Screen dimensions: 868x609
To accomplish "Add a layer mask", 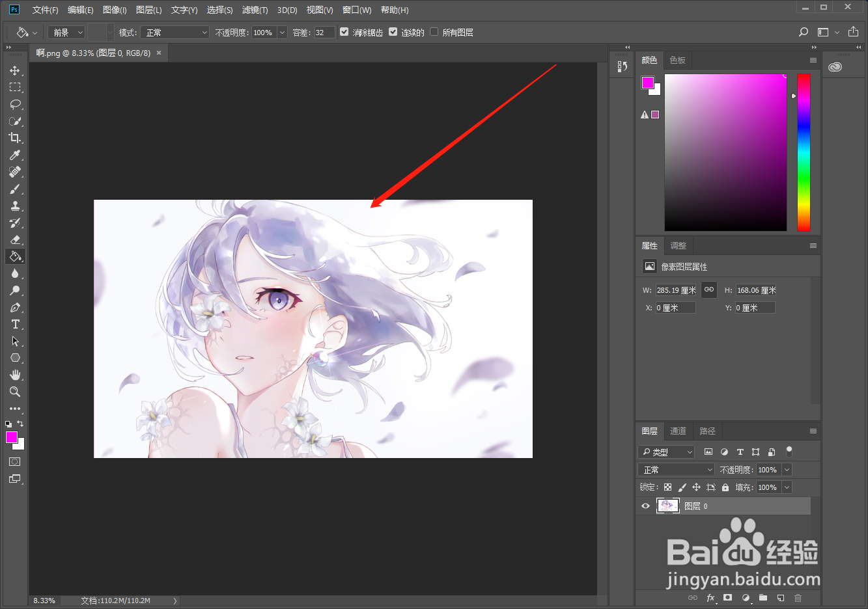I will pos(727,597).
